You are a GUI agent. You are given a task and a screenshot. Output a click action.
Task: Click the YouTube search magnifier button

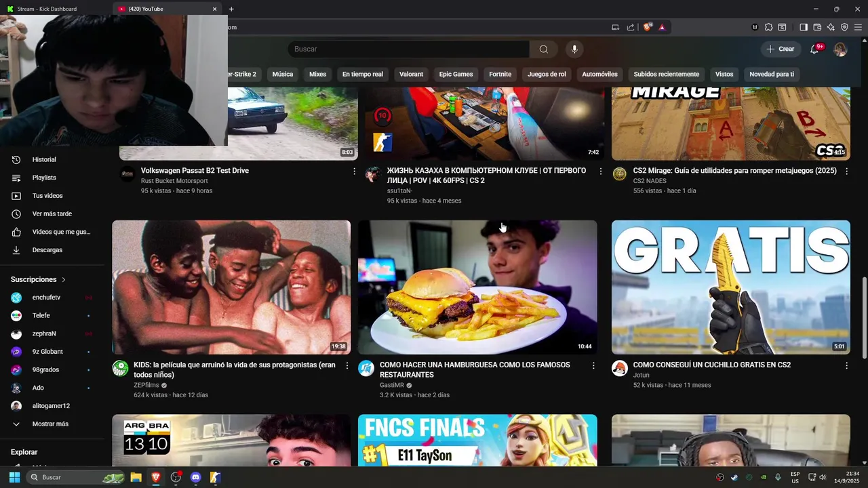pos(543,49)
